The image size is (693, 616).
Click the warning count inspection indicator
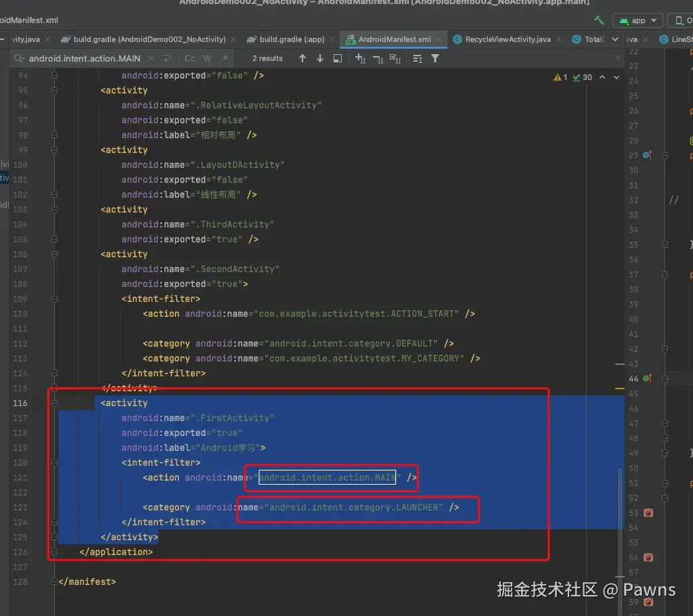560,77
